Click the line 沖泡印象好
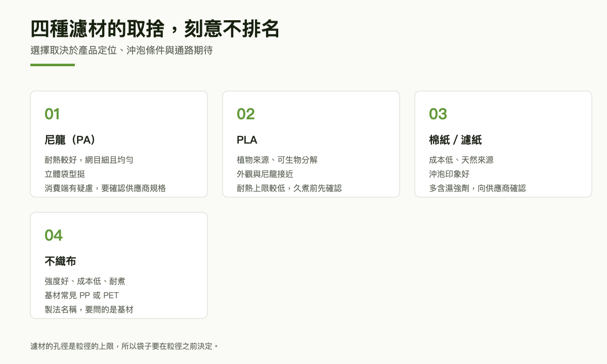Image resolution: width=607 pixels, height=364 pixels. pyautogui.click(x=449, y=174)
